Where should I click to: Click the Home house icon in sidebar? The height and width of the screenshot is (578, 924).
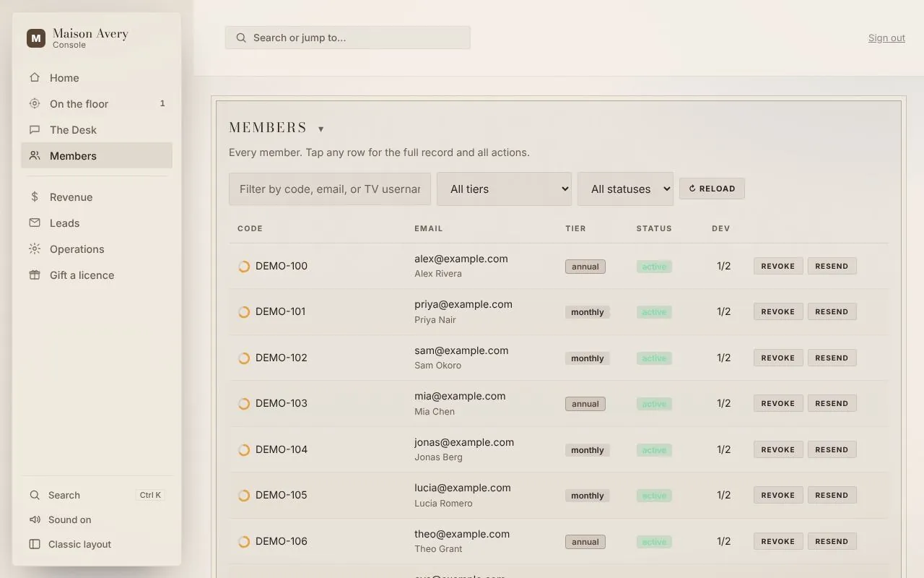coord(35,77)
